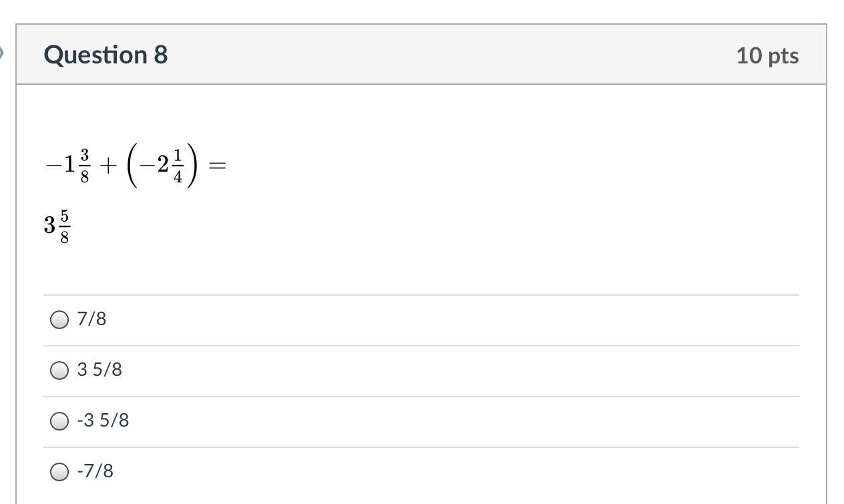Click the equals sign in the equation
Viewport: 844px width, 504px height.
click(217, 166)
